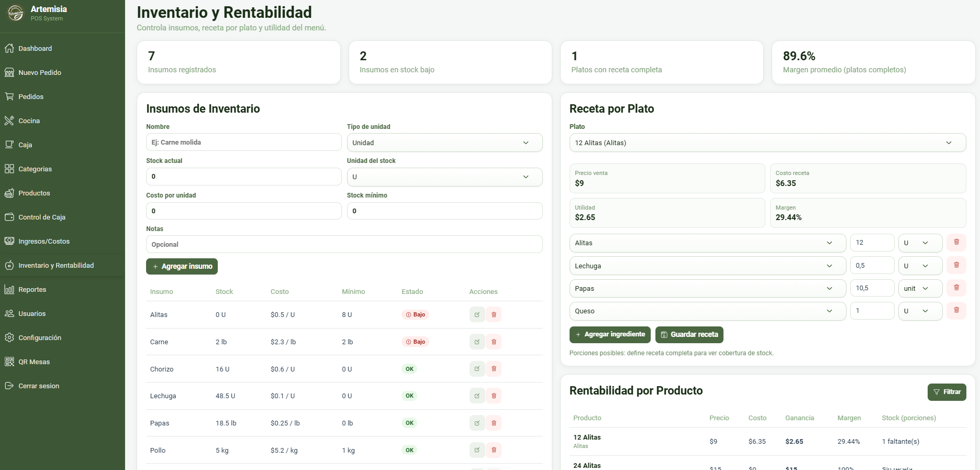
Task: Change the Queso ingredient selection
Action: 707,311
